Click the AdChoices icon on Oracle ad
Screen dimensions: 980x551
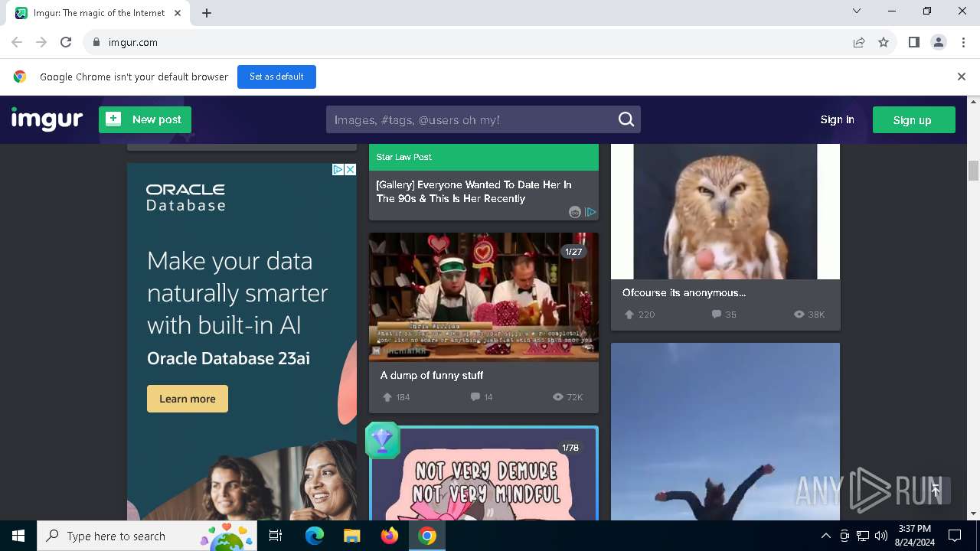tap(338, 169)
